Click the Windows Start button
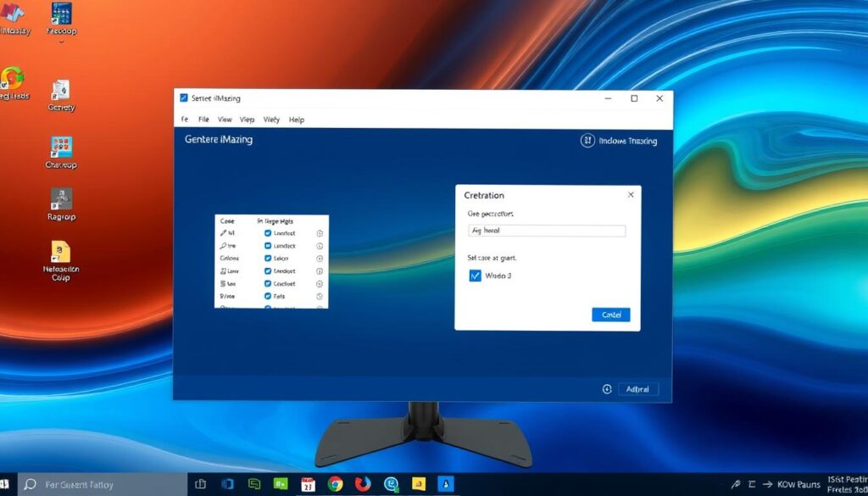 tap(4, 484)
